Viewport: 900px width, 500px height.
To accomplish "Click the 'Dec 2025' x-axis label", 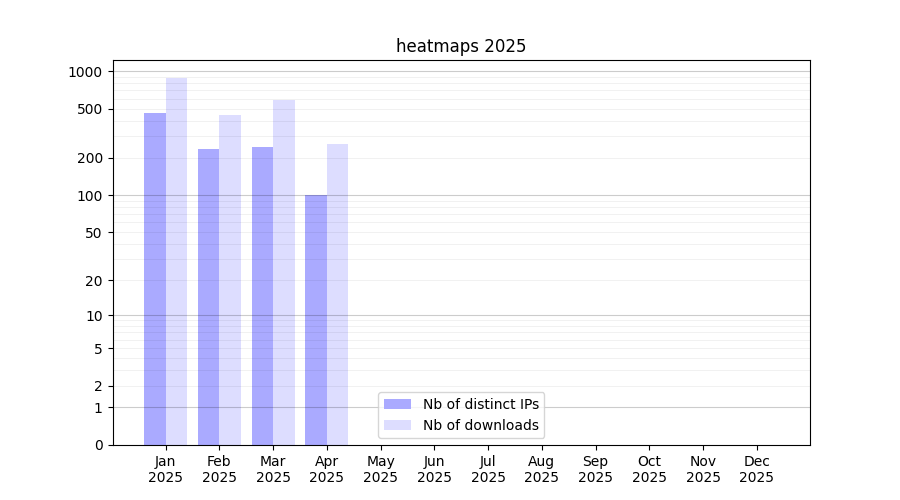I will click(x=756, y=469).
